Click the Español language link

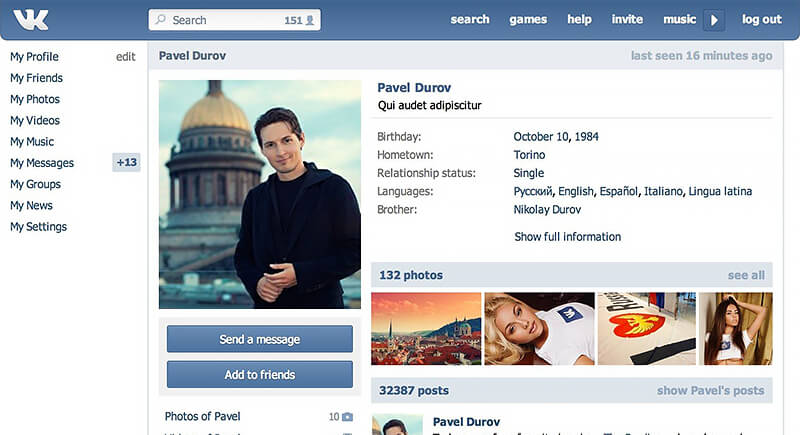619,191
